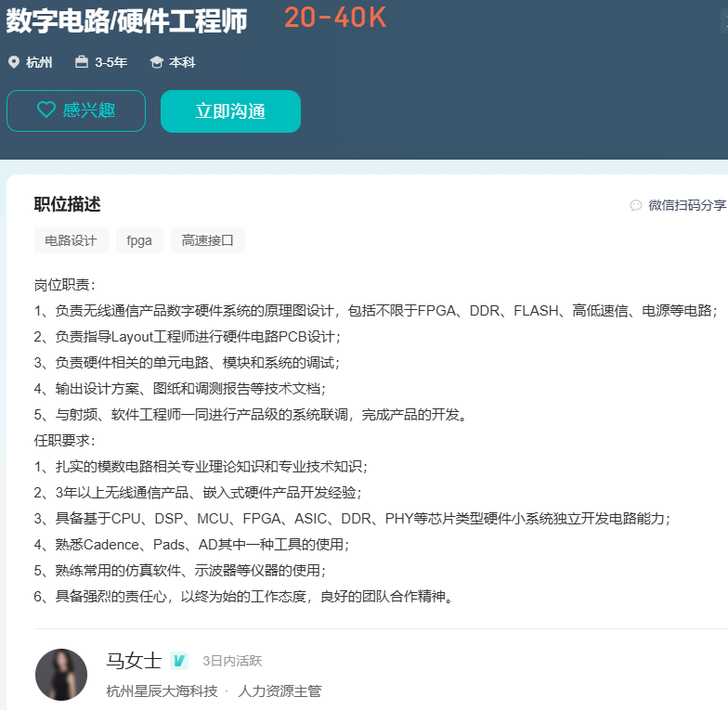Click the 20-40K salary text
Screen dimensions: 728x710
(335, 17)
